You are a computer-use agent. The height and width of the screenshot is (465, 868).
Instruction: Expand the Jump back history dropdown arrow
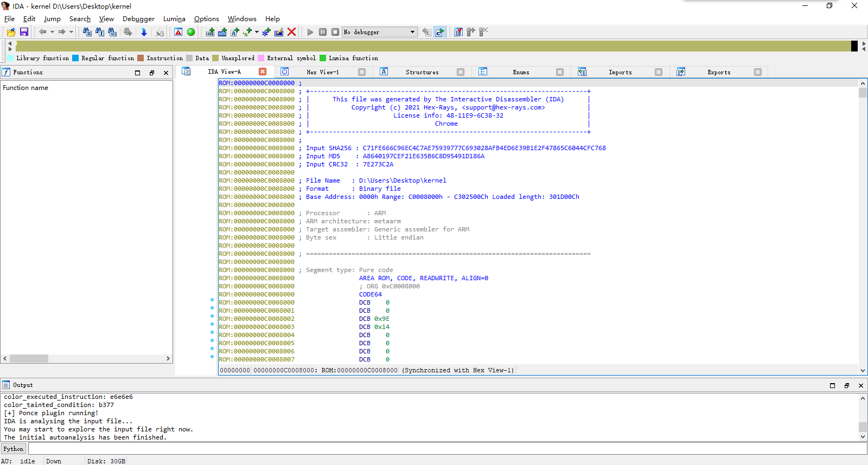click(x=52, y=32)
